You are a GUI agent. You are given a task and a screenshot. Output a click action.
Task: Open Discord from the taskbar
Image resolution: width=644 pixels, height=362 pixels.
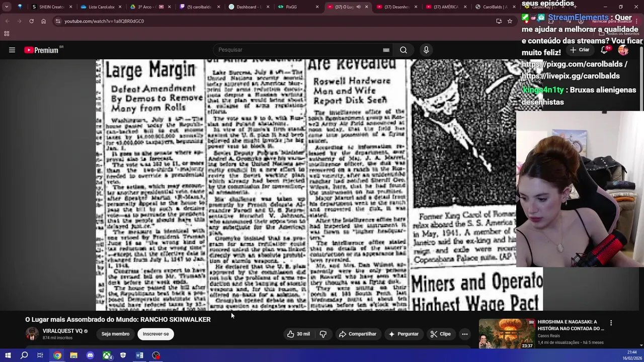(x=90, y=355)
